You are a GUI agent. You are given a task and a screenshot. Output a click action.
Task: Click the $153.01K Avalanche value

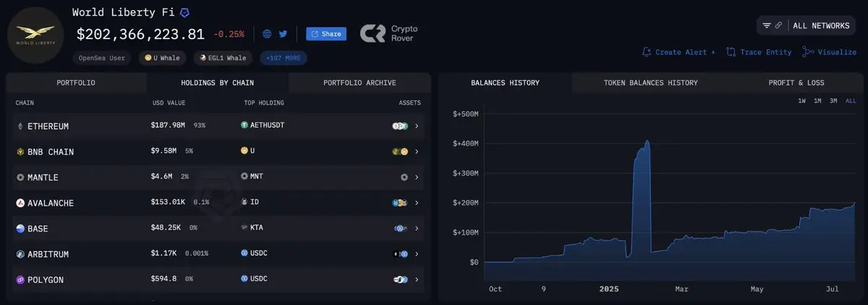tap(169, 202)
